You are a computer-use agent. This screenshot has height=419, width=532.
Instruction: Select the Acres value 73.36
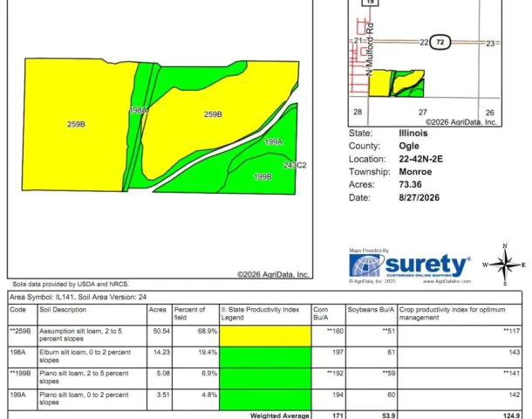[x=410, y=185]
